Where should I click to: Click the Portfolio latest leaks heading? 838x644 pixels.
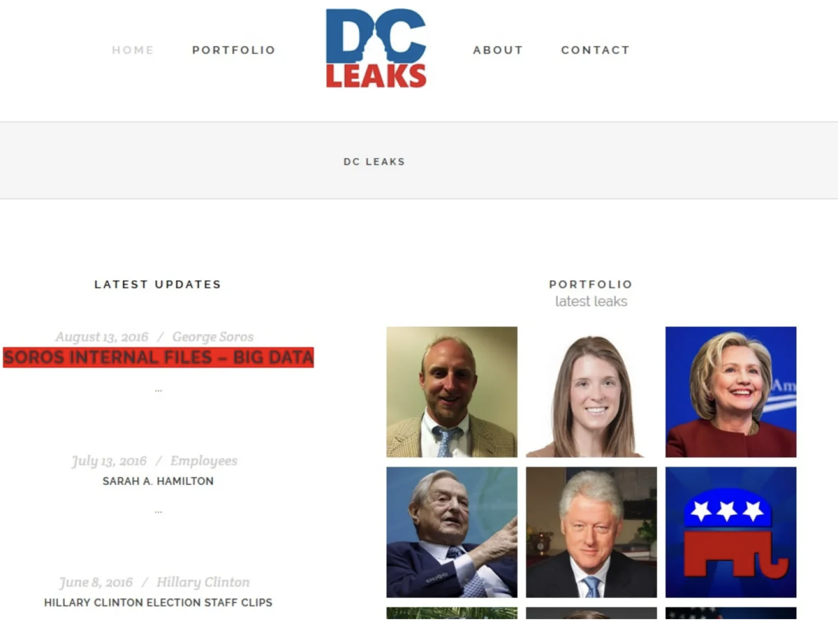tap(591, 293)
